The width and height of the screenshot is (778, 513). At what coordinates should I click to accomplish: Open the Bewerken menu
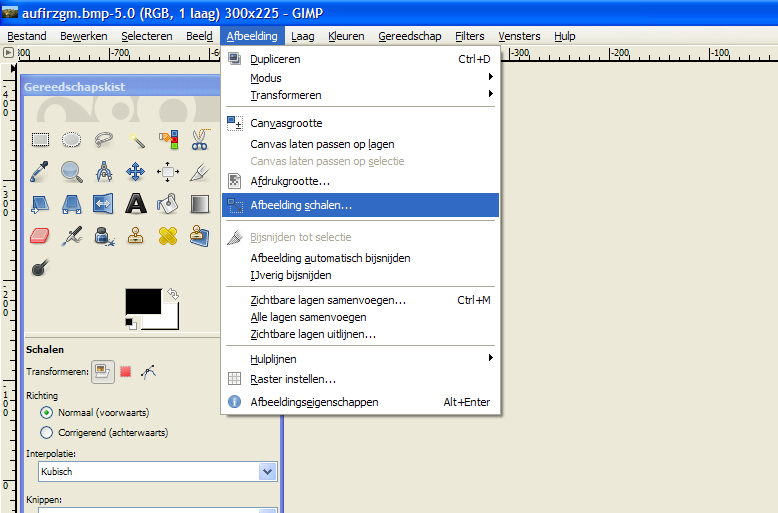[84, 36]
